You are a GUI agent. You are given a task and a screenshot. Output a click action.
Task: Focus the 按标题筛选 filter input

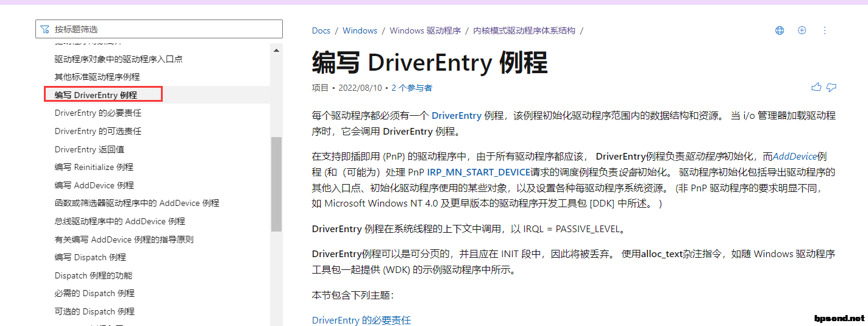[159, 29]
